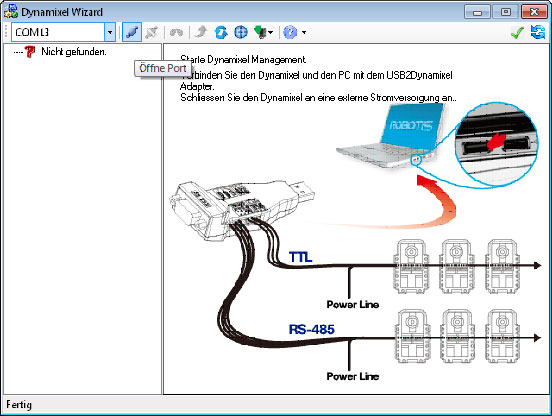Image resolution: width=552 pixels, height=416 pixels.
Task: Click the toolbar drag handle grip
Action: [x=6, y=32]
